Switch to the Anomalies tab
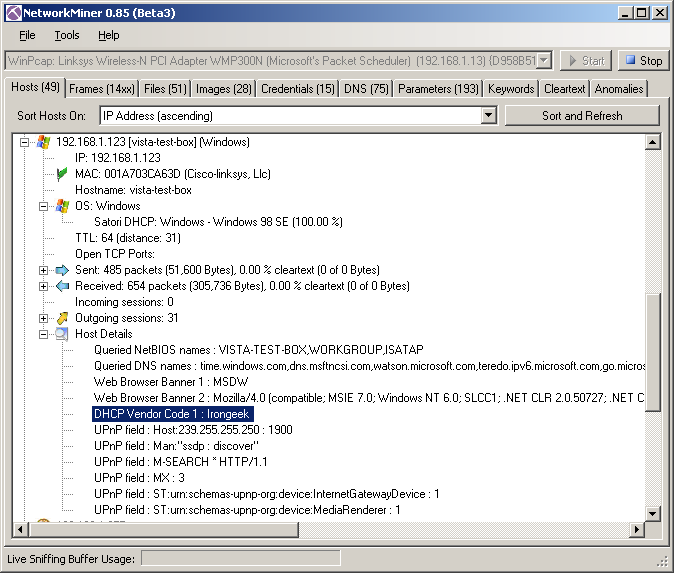The image size is (674, 573). click(x=619, y=89)
